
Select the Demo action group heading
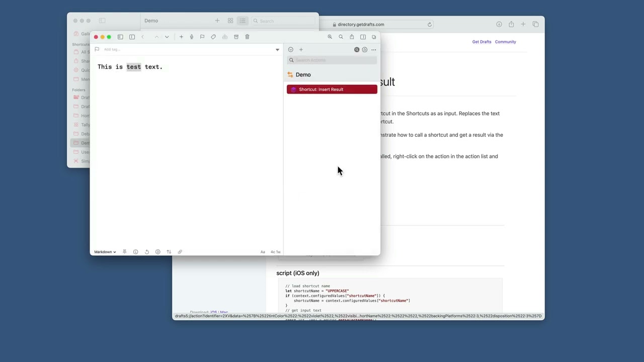[x=303, y=75]
